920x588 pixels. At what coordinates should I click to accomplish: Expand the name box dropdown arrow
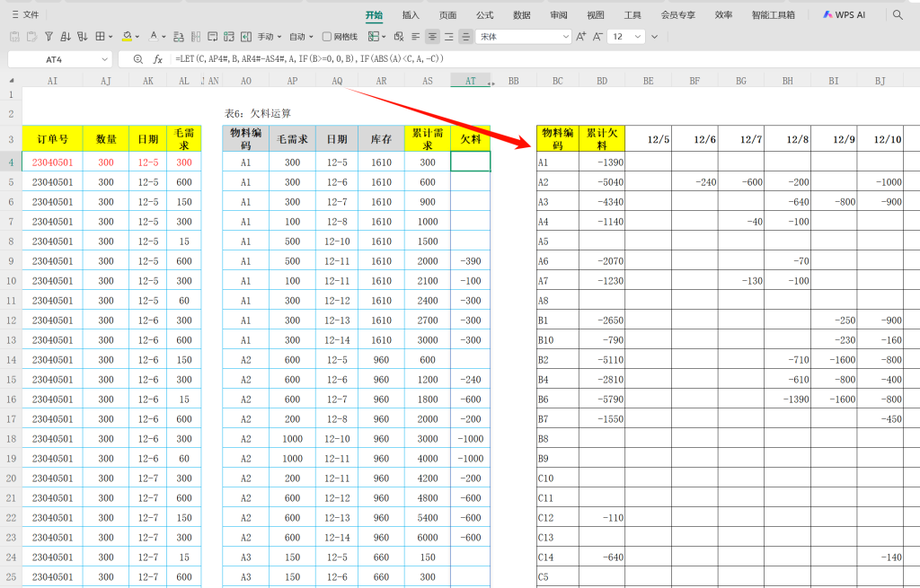105,59
